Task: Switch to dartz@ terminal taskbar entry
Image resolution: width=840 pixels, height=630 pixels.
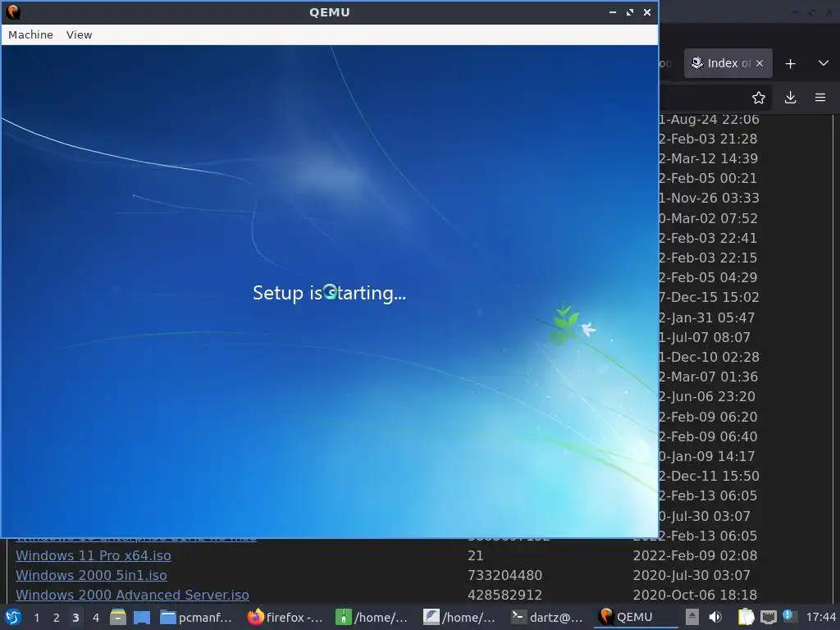Action: (547, 617)
